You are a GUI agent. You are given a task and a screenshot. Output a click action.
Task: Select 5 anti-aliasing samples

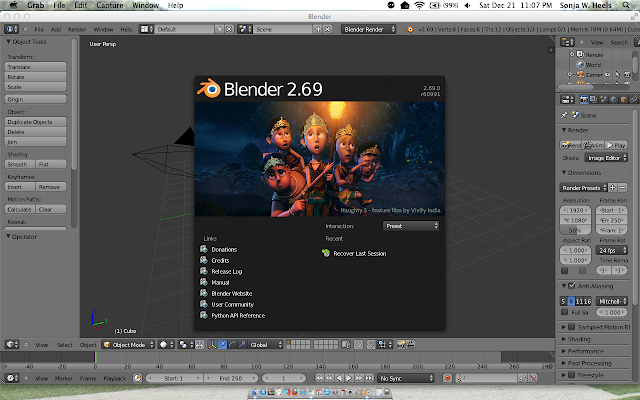pos(563,301)
